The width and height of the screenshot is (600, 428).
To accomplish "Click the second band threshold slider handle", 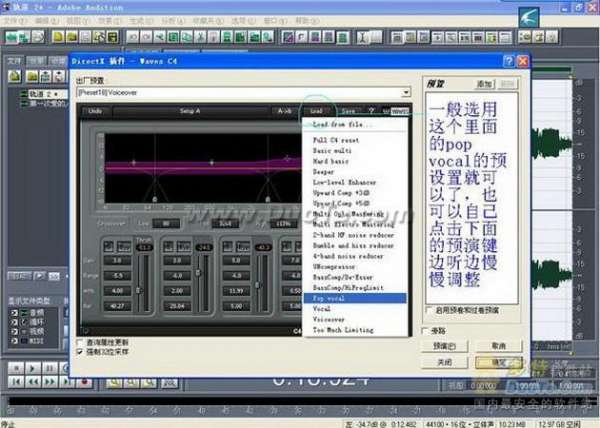I will pyautogui.click(x=198, y=272).
